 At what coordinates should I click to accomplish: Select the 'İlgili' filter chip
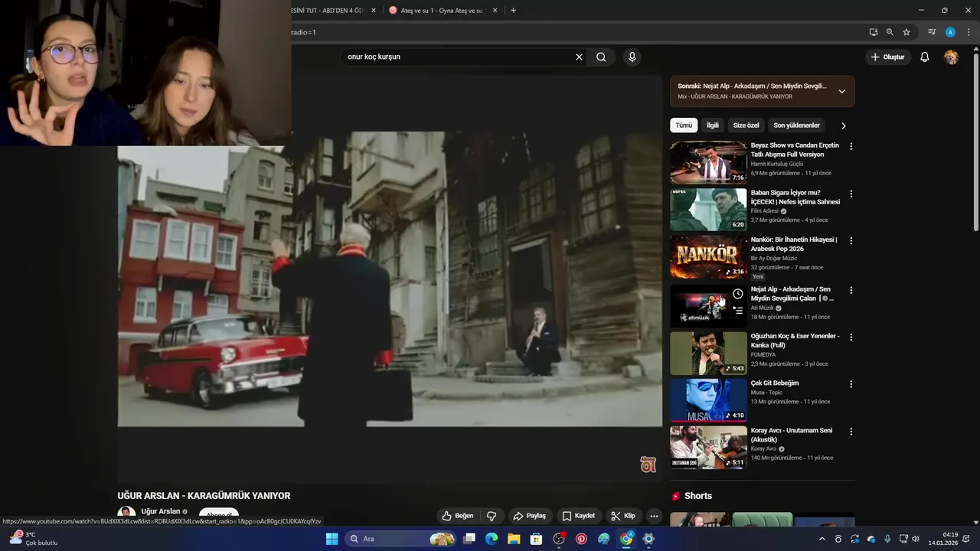point(713,126)
